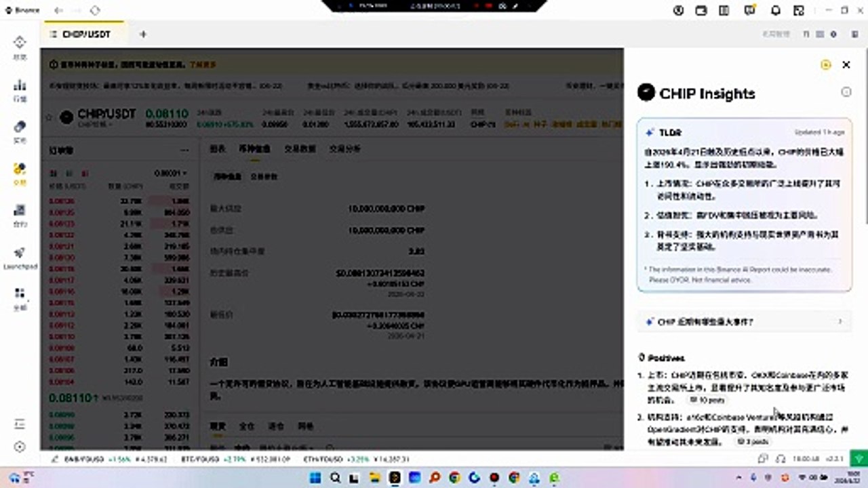Select the 交易参数 sub-tab

tap(264, 176)
